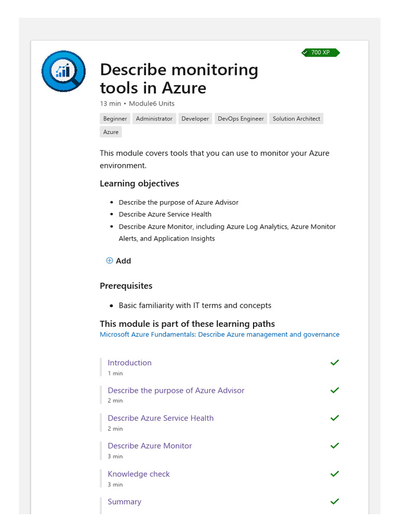The height and width of the screenshot is (532, 399).
Task: Open the Describe Azure Monitor unit
Action: click(150, 446)
